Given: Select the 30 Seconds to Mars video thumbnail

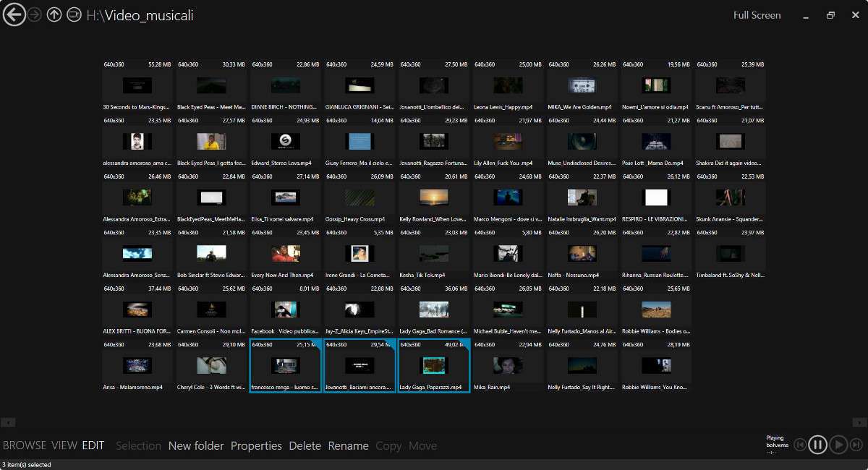Looking at the screenshot, I should (x=137, y=85).
